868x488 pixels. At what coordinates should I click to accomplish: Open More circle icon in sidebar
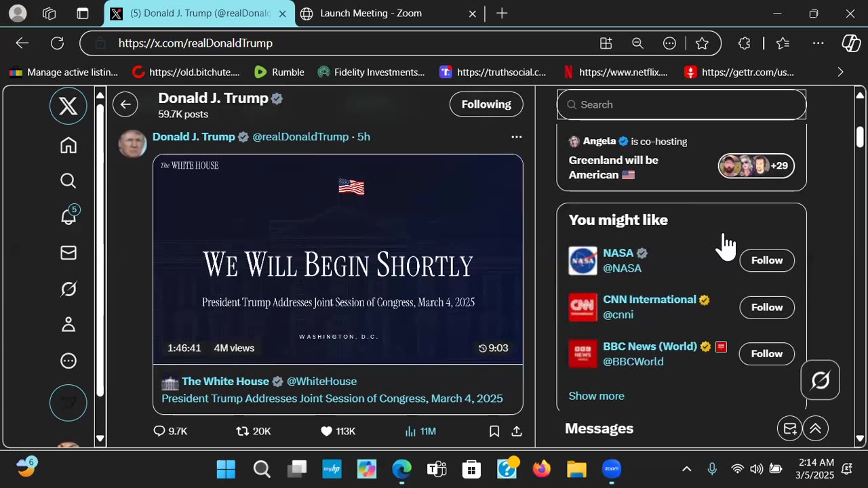(x=68, y=361)
